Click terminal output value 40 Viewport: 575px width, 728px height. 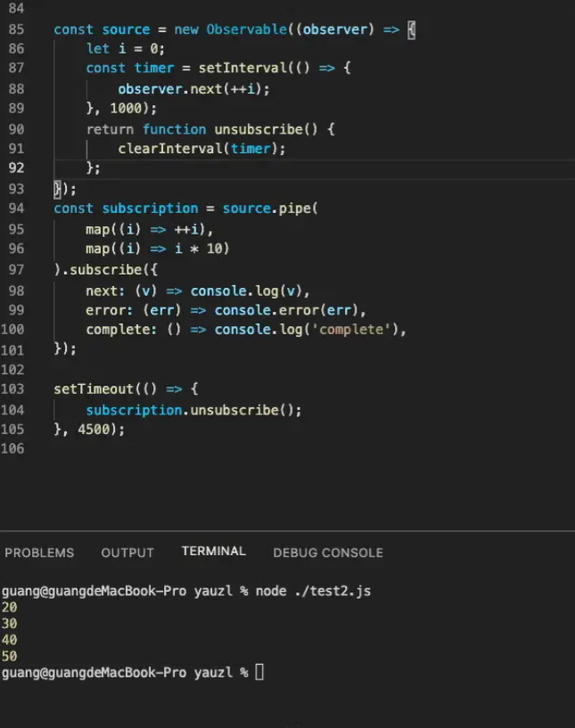[x=9, y=640]
